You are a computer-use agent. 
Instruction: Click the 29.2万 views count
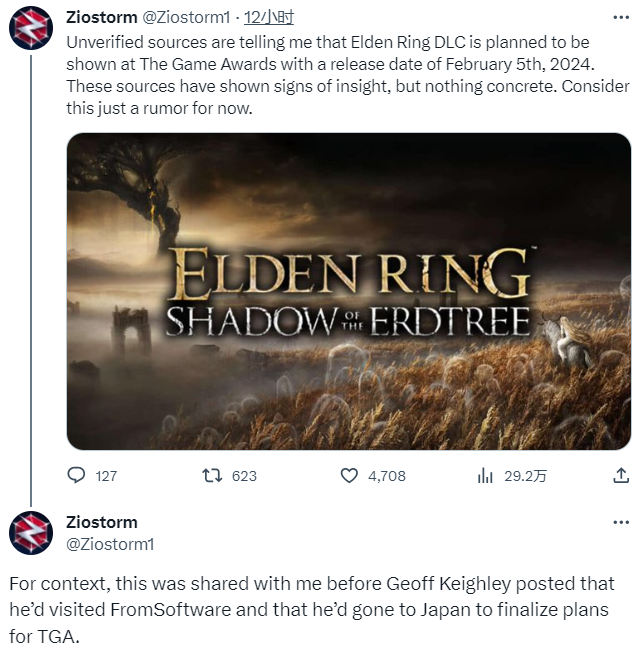tap(525, 476)
